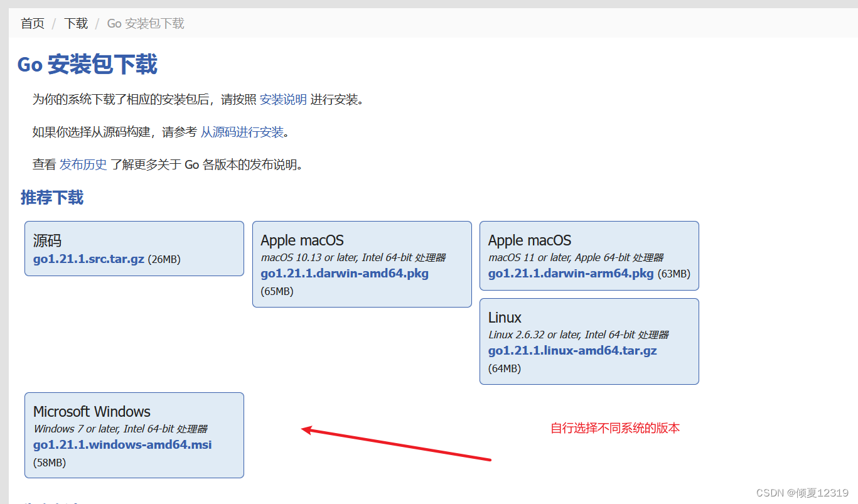Click the (63MB) size label
This screenshot has height=504, width=858.
click(x=673, y=274)
